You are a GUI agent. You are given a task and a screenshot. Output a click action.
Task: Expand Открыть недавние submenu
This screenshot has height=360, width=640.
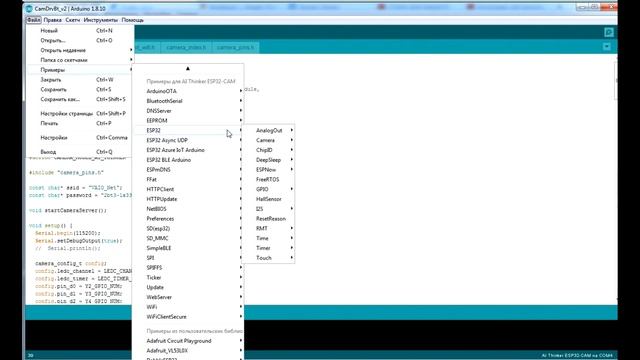(x=80, y=50)
